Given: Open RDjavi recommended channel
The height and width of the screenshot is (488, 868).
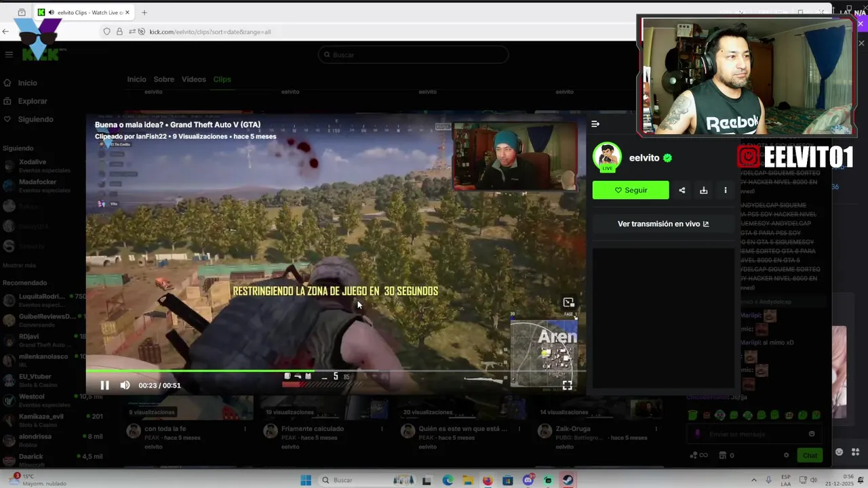Looking at the screenshot, I should [44, 340].
